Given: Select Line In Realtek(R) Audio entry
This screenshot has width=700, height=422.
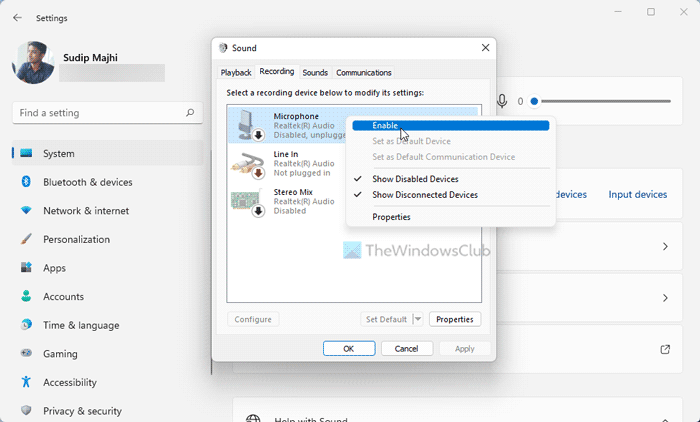Looking at the screenshot, I should point(304,163).
